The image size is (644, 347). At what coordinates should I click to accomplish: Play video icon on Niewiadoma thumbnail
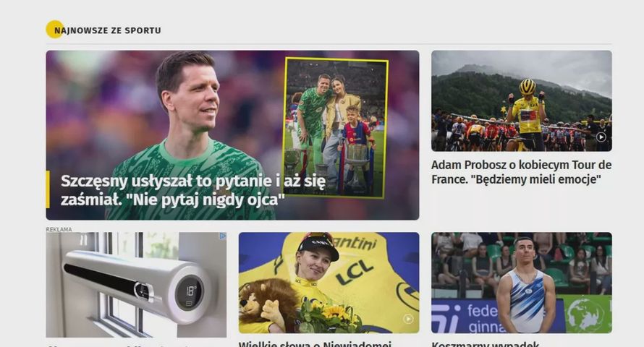(408, 319)
